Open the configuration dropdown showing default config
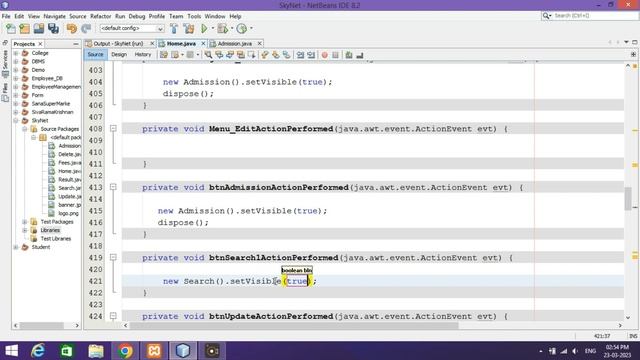640x360 pixels. point(131,29)
